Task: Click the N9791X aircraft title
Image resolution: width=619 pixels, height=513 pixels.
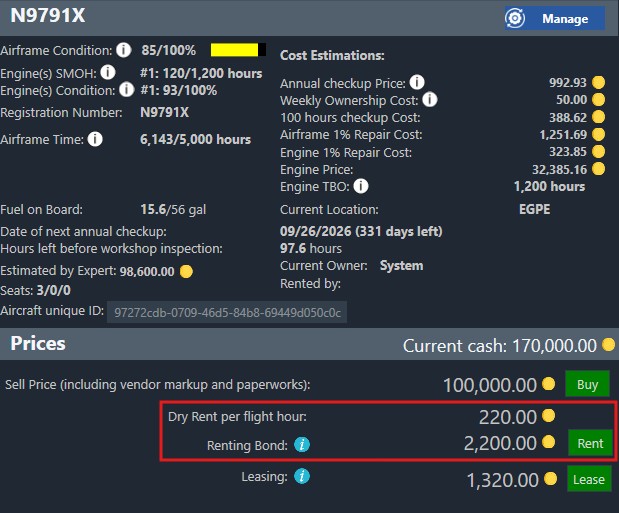Action: click(x=48, y=17)
